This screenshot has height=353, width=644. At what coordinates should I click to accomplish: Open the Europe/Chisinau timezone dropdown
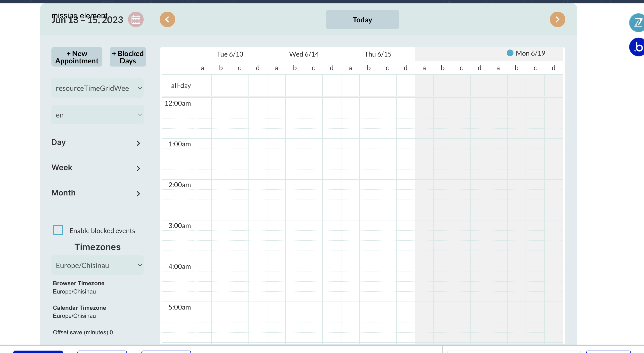click(98, 265)
